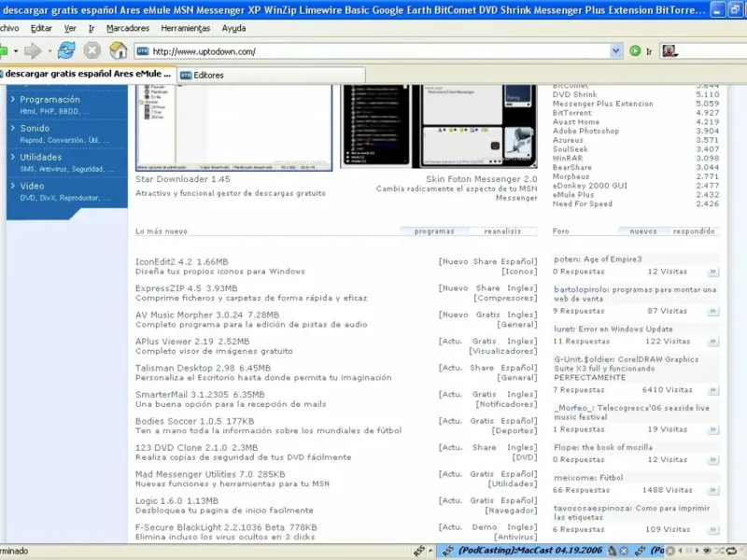Expand the Sonido category
This screenshot has height=560, width=747.
(x=35, y=128)
